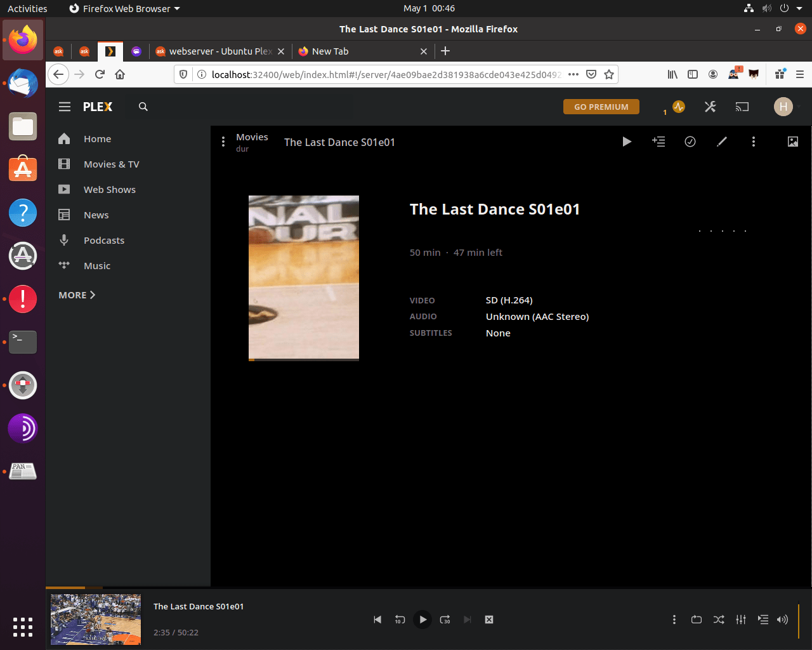Stop playback with the stop button
The width and height of the screenshot is (812, 650).
[489, 620]
